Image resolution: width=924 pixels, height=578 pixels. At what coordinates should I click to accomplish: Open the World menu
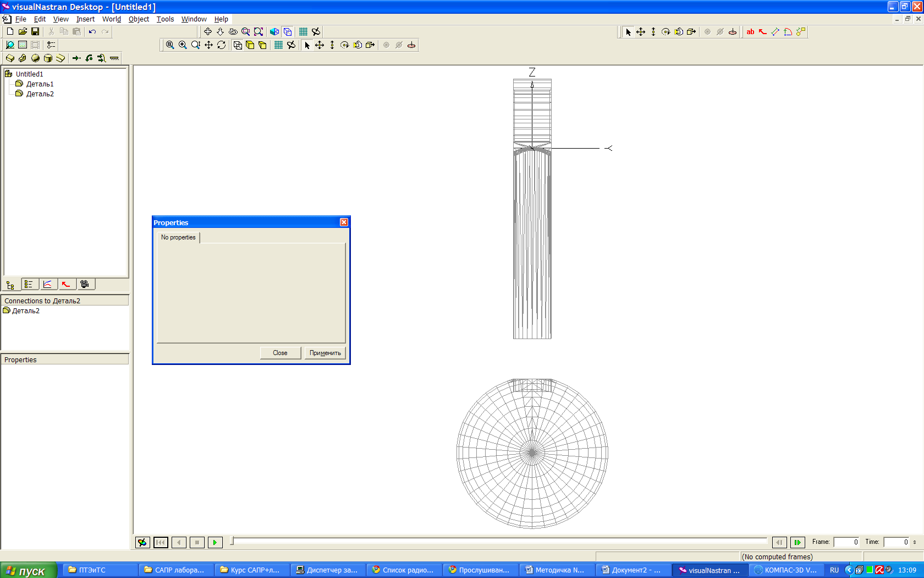(x=111, y=19)
